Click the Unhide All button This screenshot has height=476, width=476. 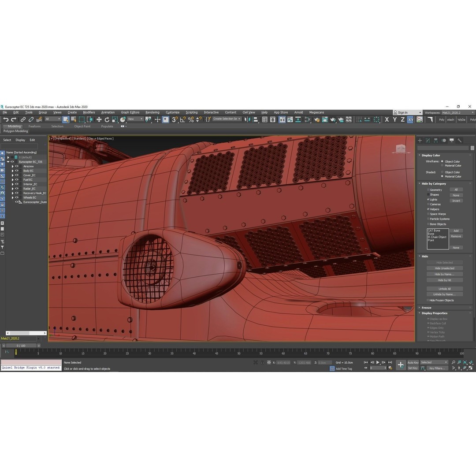pyautogui.click(x=444, y=289)
